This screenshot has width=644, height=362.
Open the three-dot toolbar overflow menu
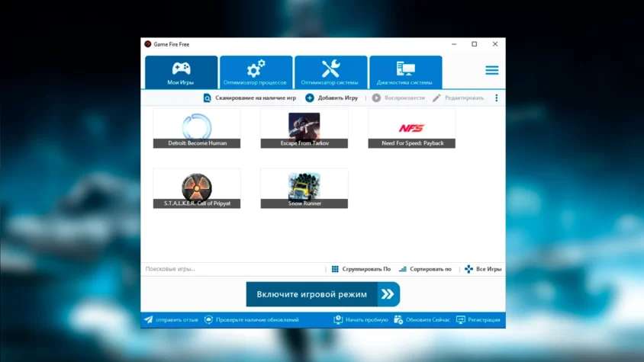pyautogui.click(x=496, y=98)
